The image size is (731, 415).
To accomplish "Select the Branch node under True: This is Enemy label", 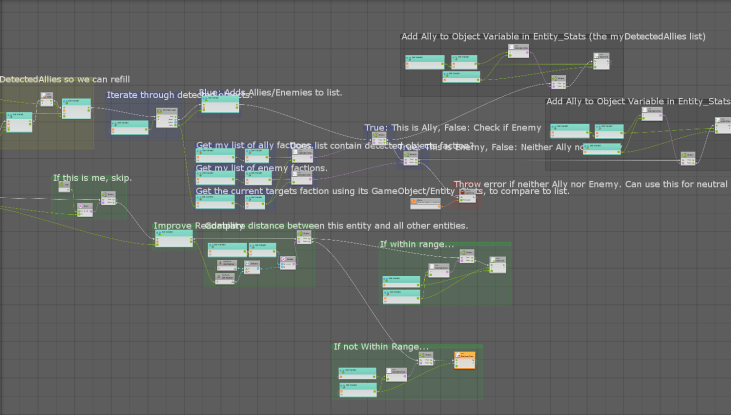I will point(411,158).
